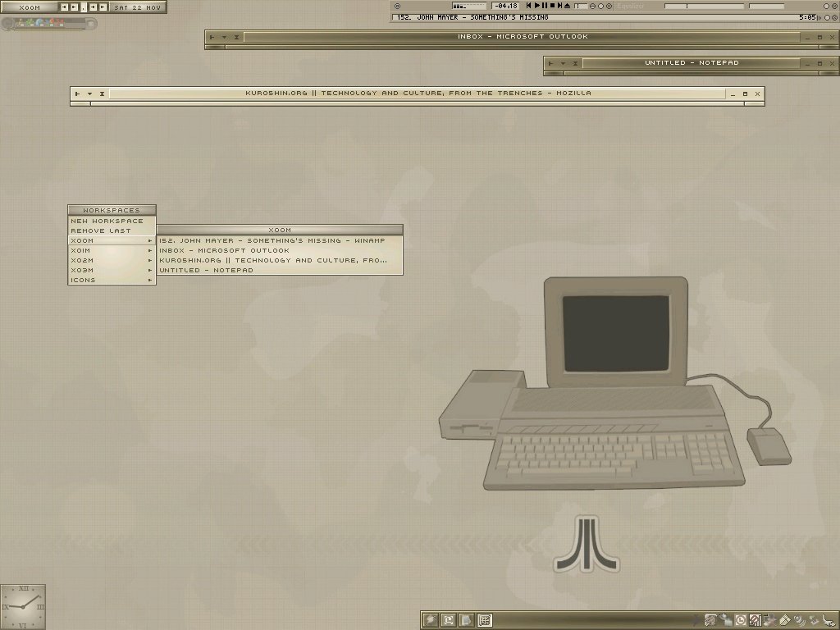Click Notepad titlebar pin icon
Image resolution: width=840 pixels, height=630 pixels.
550,63
